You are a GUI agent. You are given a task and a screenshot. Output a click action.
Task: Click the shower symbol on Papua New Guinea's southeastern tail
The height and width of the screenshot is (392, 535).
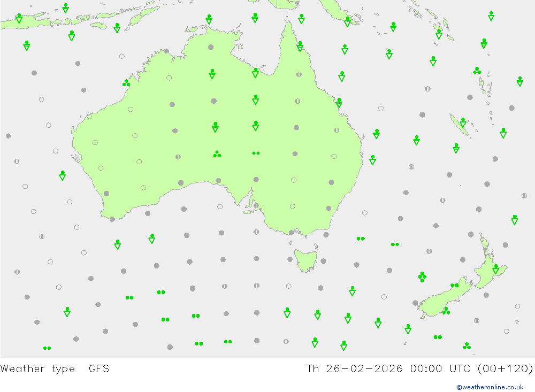click(x=347, y=22)
